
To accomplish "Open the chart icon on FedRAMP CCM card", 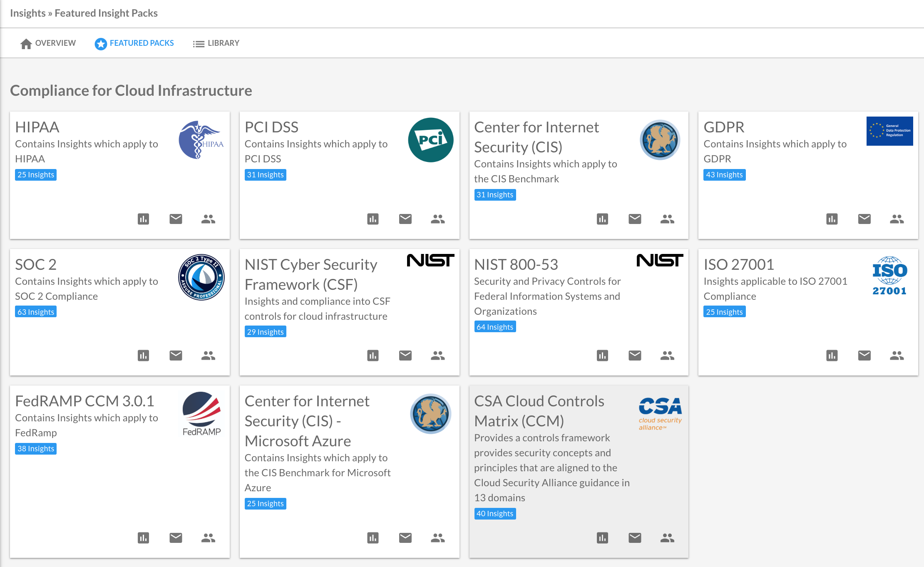I will (x=143, y=538).
